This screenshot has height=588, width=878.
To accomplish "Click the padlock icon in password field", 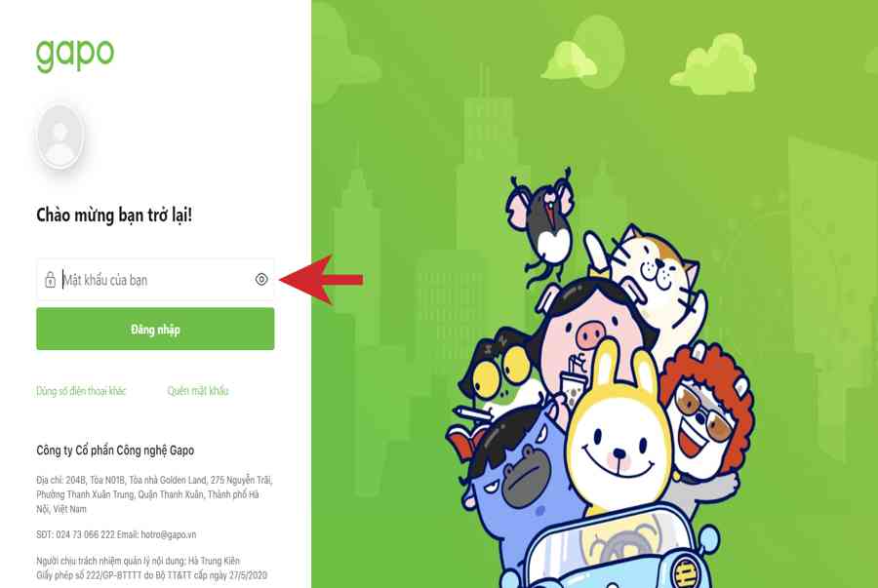I will click(x=50, y=279).
